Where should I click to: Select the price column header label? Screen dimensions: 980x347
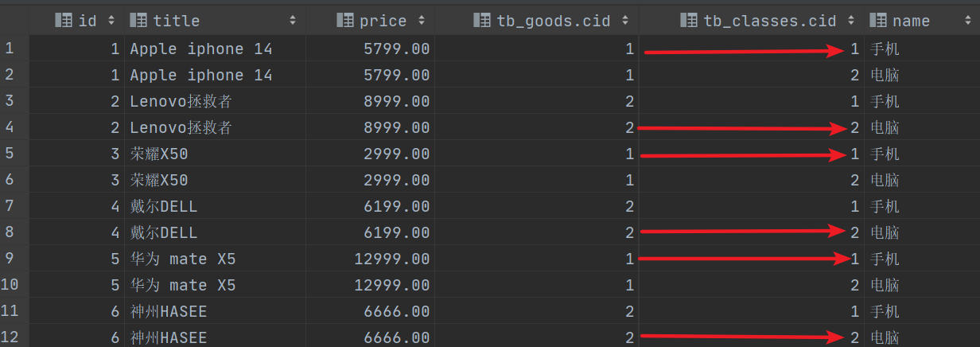pyautogui.click(x=383, y=21)
